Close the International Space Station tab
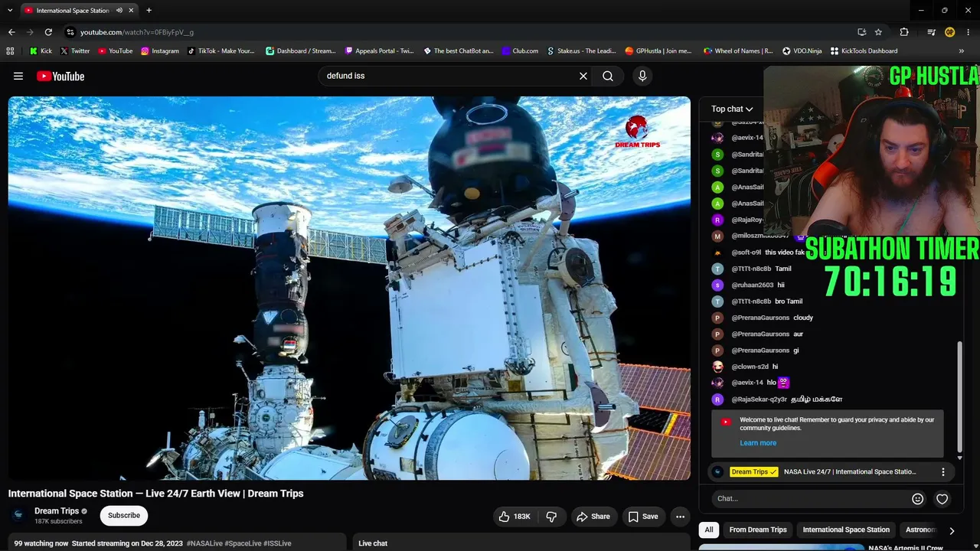The height and width of the screenshot is (551, 980). click(x=131, y=11)
